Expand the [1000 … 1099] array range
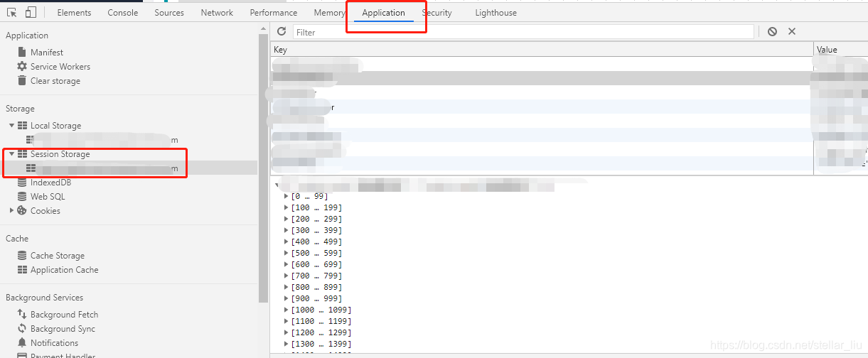 (x=287, y=310)
